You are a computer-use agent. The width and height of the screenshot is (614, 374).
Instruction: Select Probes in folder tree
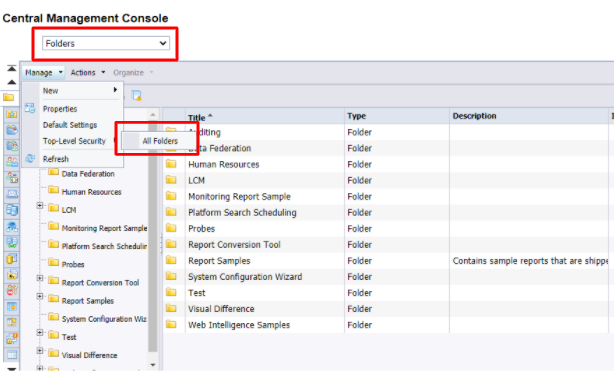coord(73,264)
